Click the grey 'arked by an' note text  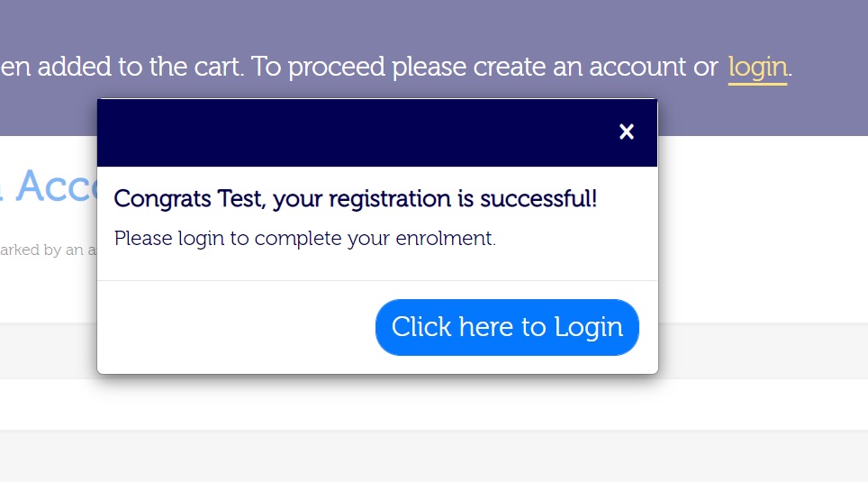47,250
